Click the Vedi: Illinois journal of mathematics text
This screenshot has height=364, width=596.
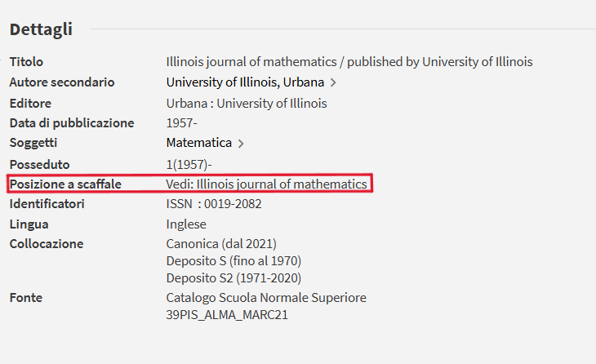coord(266,184)
